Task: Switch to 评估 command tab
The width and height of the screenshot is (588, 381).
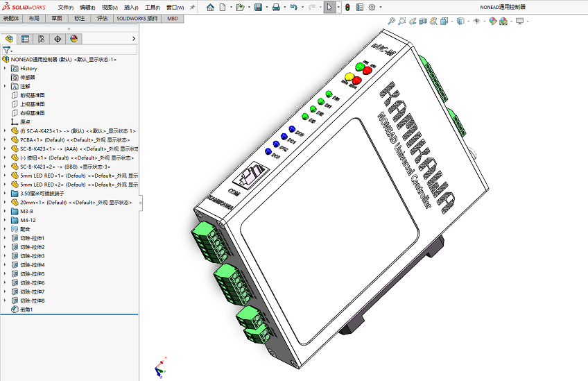Action: pos(102,19)
